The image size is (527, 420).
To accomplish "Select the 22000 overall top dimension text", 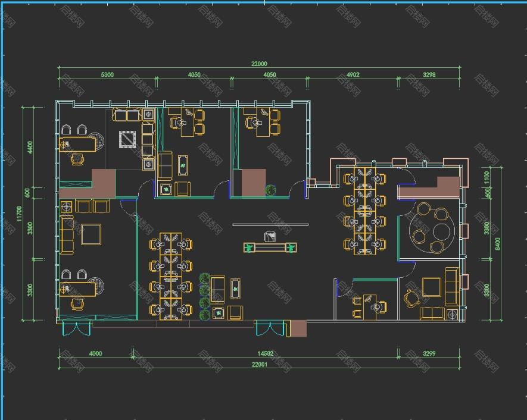I will click(259, 64).
